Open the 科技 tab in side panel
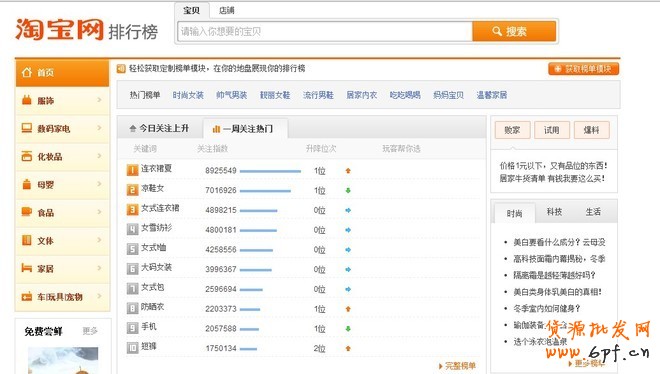The height and width of the screenshot is (374, 660). [554, 212]
